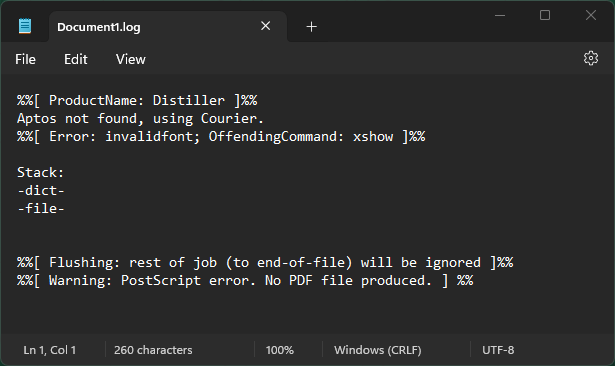The image size is (615, 366).
Task: Click the Ln 1, Col 1 status indicator
Action: coord(49,350)
